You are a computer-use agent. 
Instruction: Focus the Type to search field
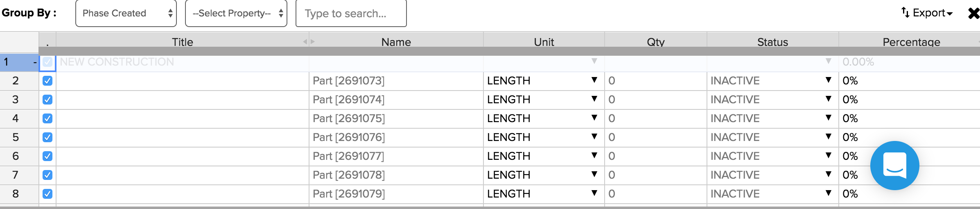tap(351, 13)
